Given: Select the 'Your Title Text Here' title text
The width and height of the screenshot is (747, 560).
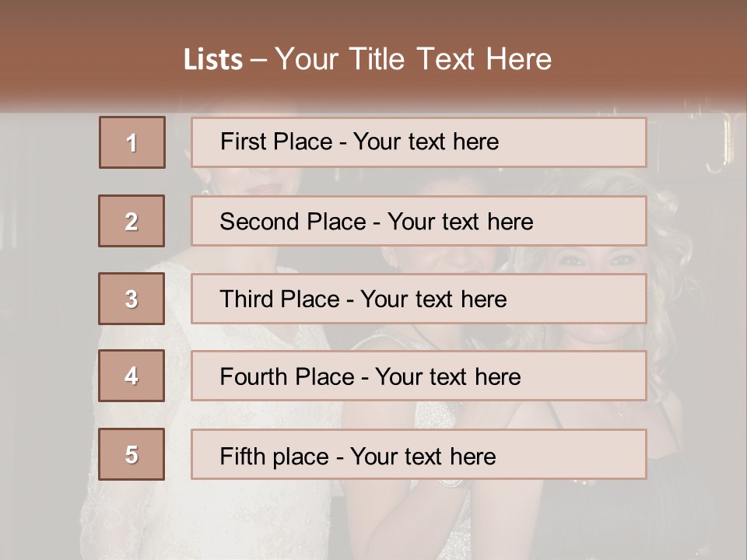Looking at the screenshot, I should (413, 59).
